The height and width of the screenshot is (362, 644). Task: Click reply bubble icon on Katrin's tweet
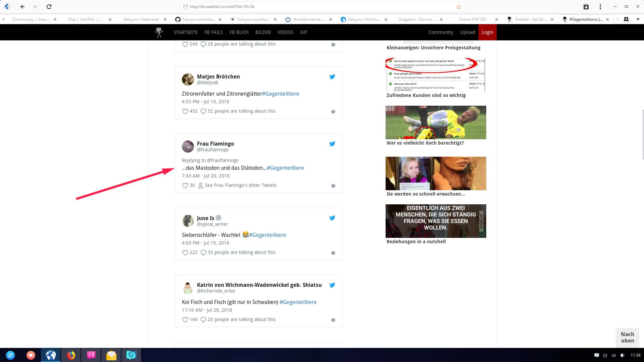(203, 320)
